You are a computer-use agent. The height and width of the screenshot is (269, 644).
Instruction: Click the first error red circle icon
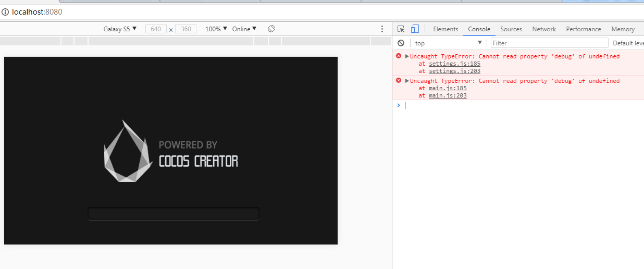pyautogui.click(x=399, y=56)
